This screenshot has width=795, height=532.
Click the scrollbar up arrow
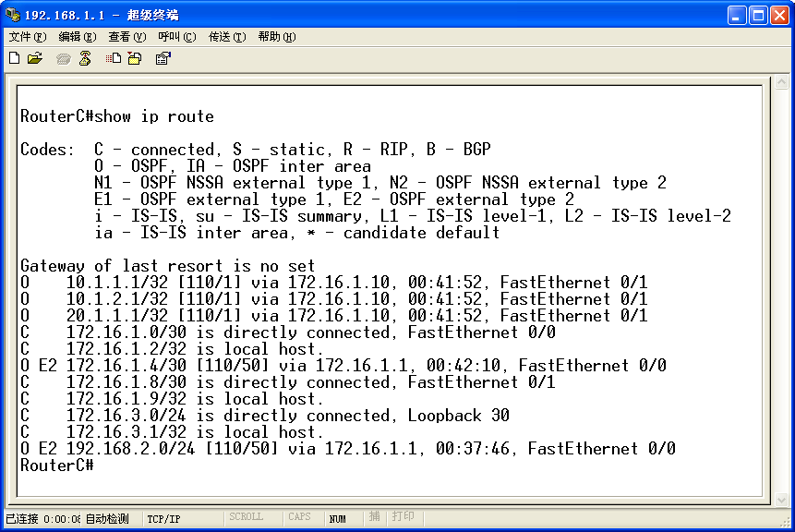point(782,81)
